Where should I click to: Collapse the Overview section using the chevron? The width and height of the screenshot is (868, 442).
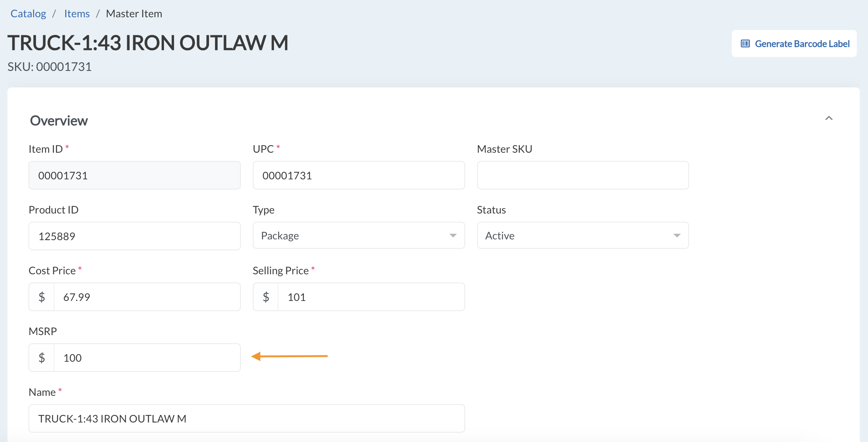(829, 118)
